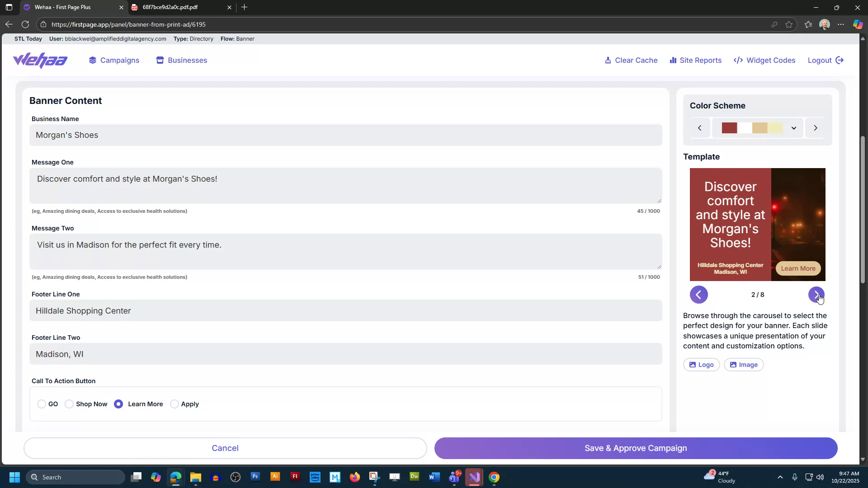Viewport: 868px width, 488px height.
Task: Open Firefox from the taskbar
Action: (355, 477)
